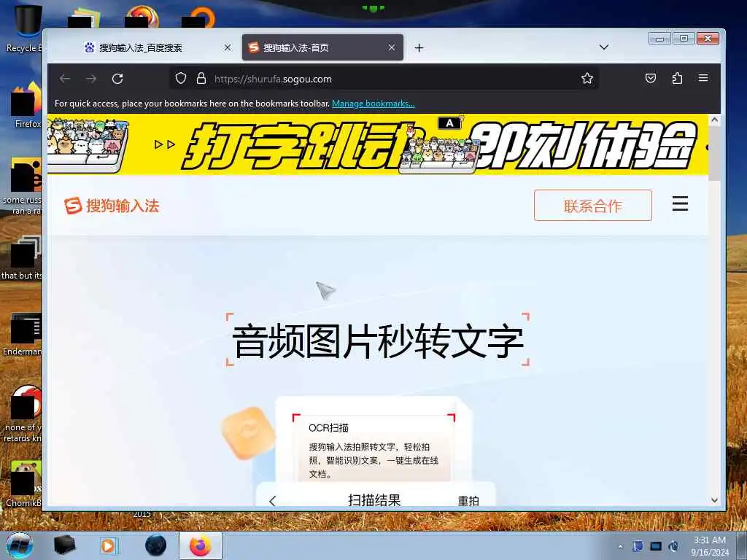747x560 pixels.
Task: Open the dark globe taskbar icon
Action: [x=155, y=545]
